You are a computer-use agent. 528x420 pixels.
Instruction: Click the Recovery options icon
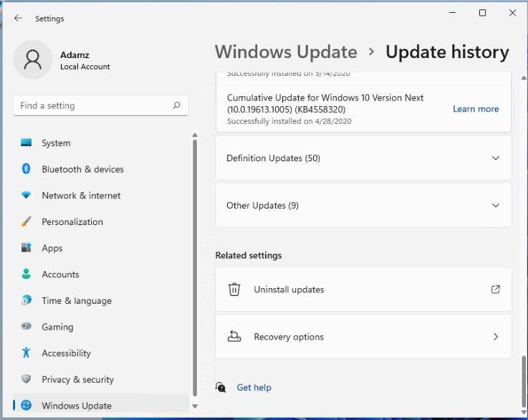(x=234, y=336)
